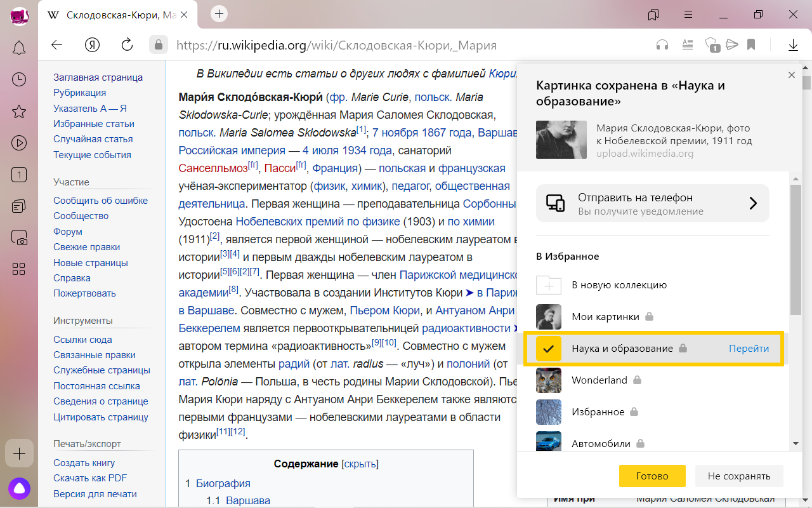
Task: Open Пожертвовать link
Action: pos(84,293)
